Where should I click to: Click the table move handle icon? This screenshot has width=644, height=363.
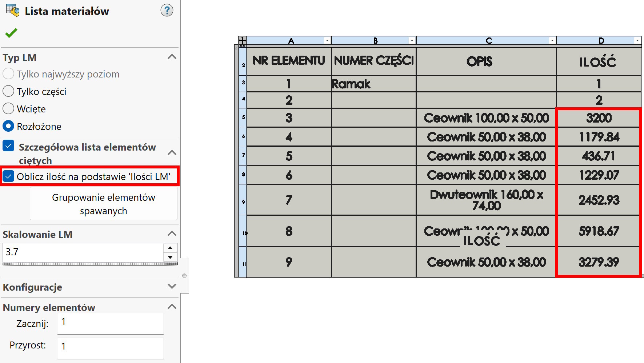click(242, 40)
